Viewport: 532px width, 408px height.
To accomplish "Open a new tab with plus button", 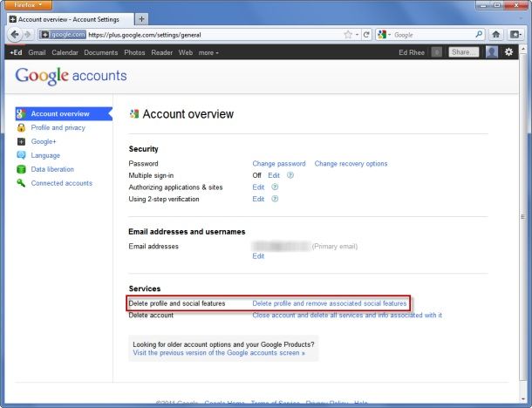I will pyautogui.click(x=142, y=19).
